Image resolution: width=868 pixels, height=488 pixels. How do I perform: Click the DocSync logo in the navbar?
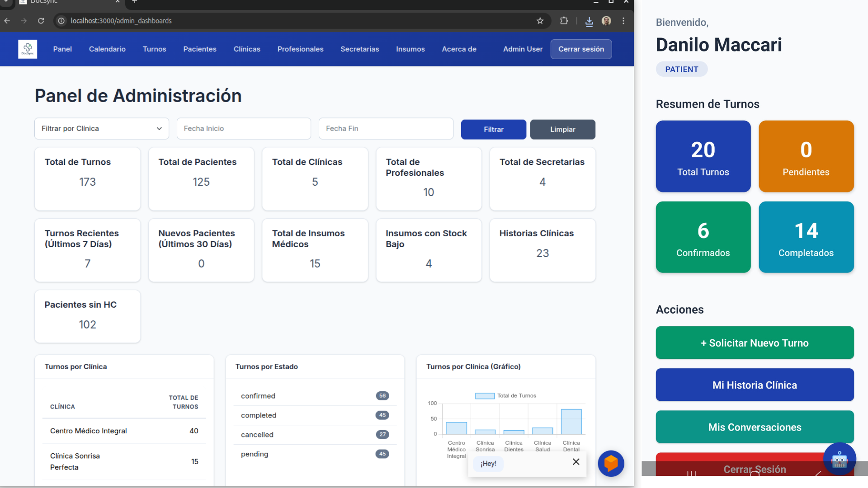tap(27, 49)
